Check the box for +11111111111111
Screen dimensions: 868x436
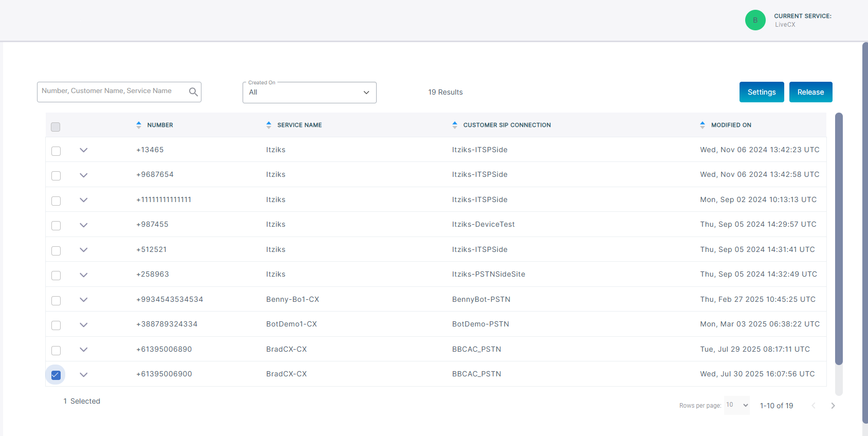pyautogui.click(x=56, y=201)
